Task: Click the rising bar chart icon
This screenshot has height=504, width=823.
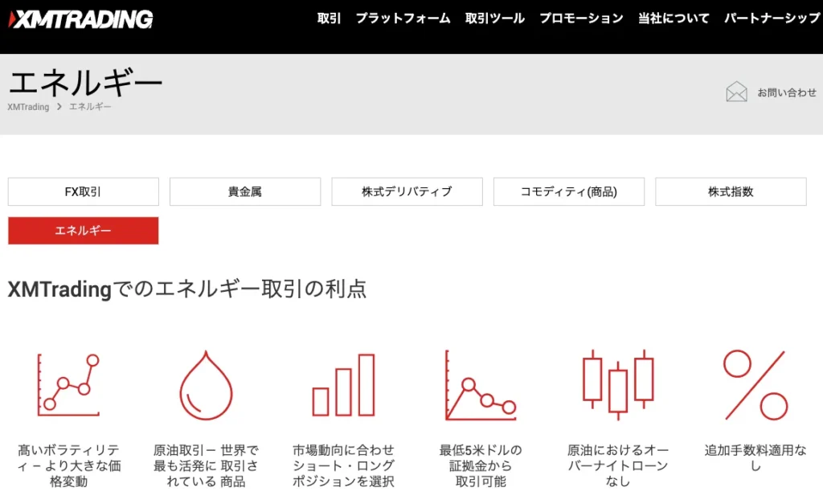Action: [x=343, y=385]
